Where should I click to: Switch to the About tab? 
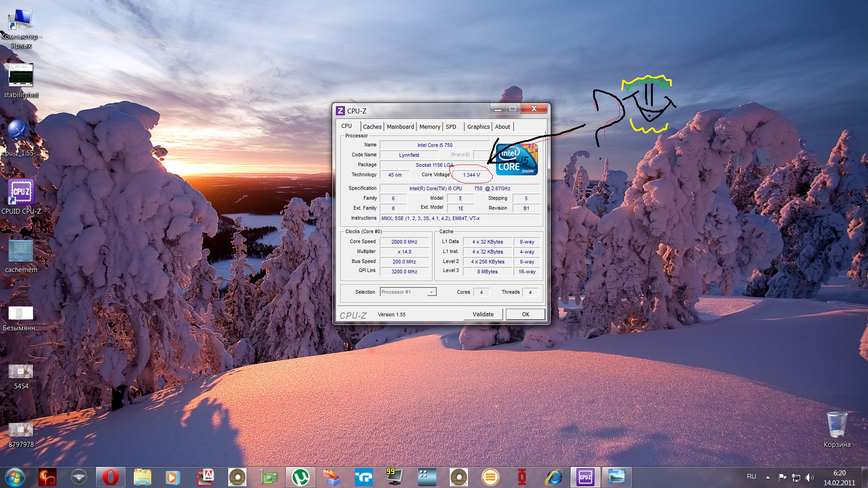point(502,127)
